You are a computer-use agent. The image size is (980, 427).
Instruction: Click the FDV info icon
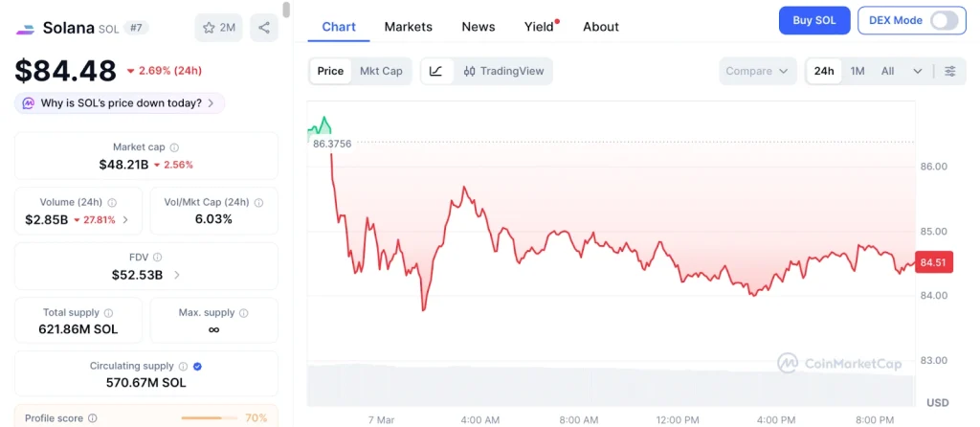158,258
